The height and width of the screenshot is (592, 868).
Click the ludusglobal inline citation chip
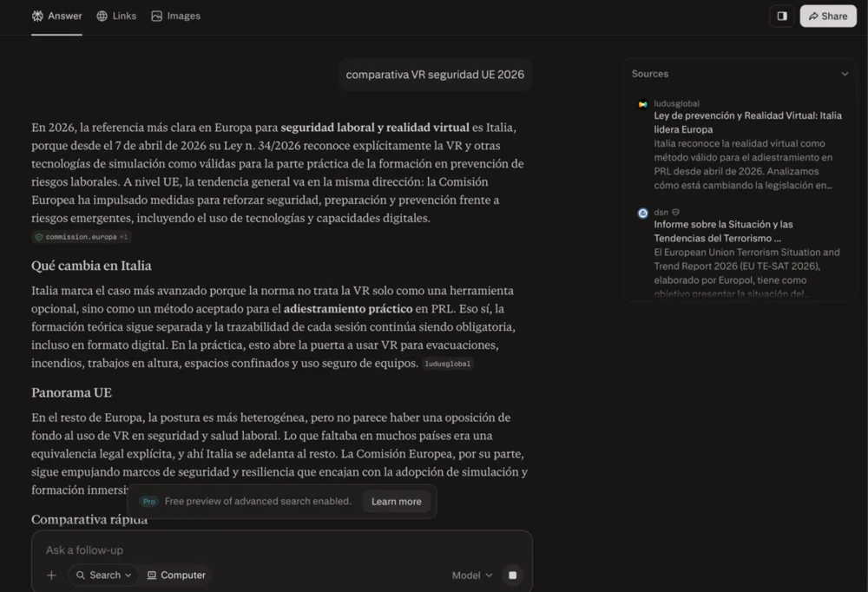pyautogui.click(x=447, y=364)
